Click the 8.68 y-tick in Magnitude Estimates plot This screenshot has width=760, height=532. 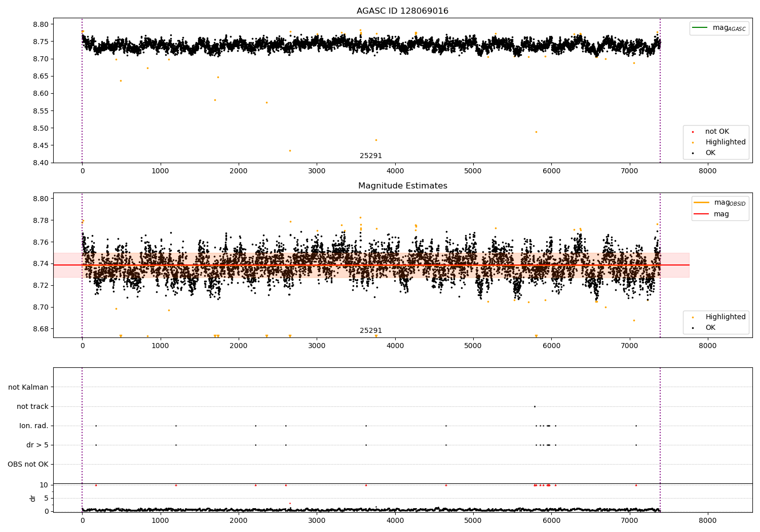41,329
